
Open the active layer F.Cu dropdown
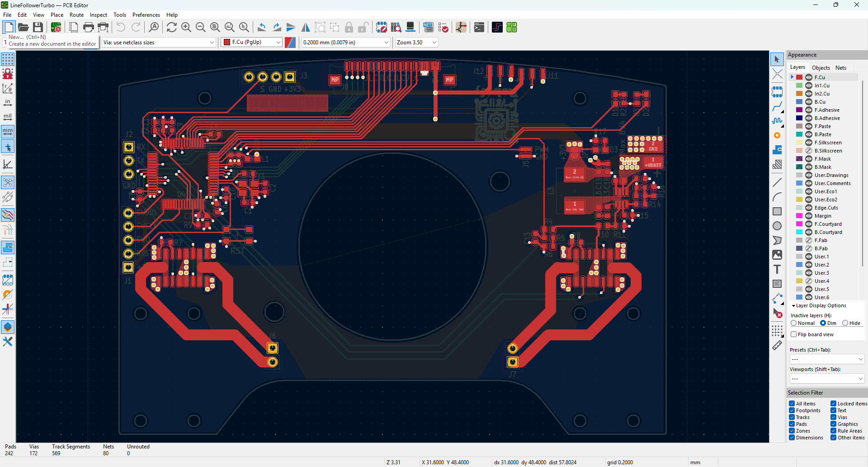(x=251, y=43)
